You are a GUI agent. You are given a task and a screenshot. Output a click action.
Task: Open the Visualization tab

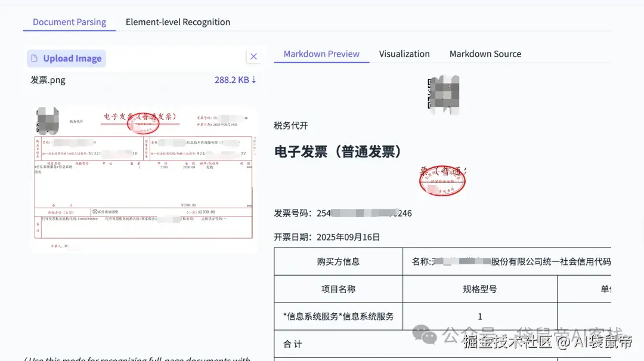tap(404, 54)
